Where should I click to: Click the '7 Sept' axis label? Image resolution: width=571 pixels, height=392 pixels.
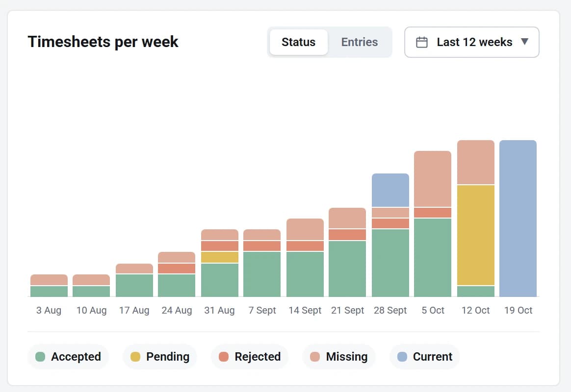tap(262, 311)
